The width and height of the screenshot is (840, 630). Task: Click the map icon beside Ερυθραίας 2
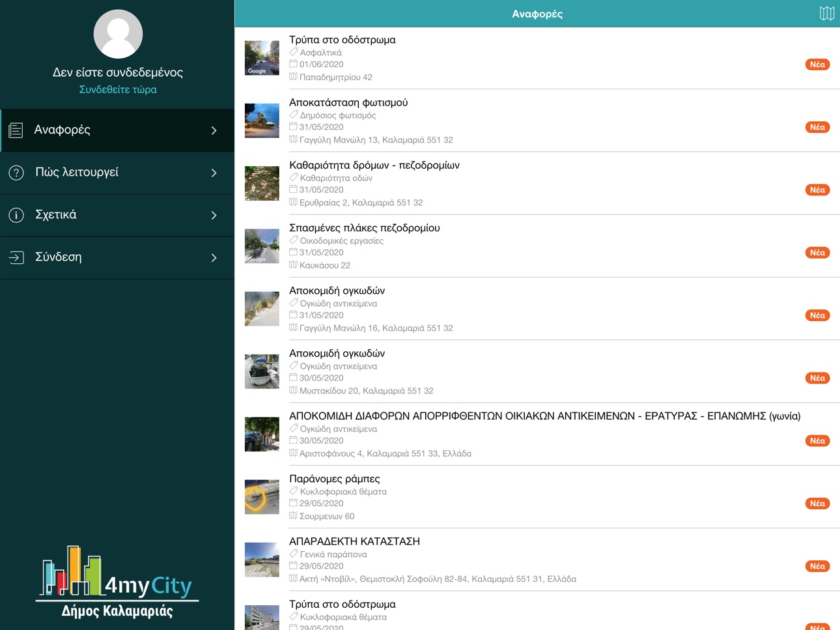click(293, 202)
